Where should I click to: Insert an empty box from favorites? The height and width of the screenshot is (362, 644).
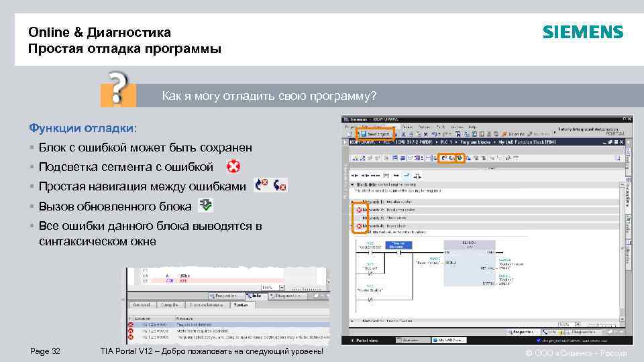tap(386, 175)
